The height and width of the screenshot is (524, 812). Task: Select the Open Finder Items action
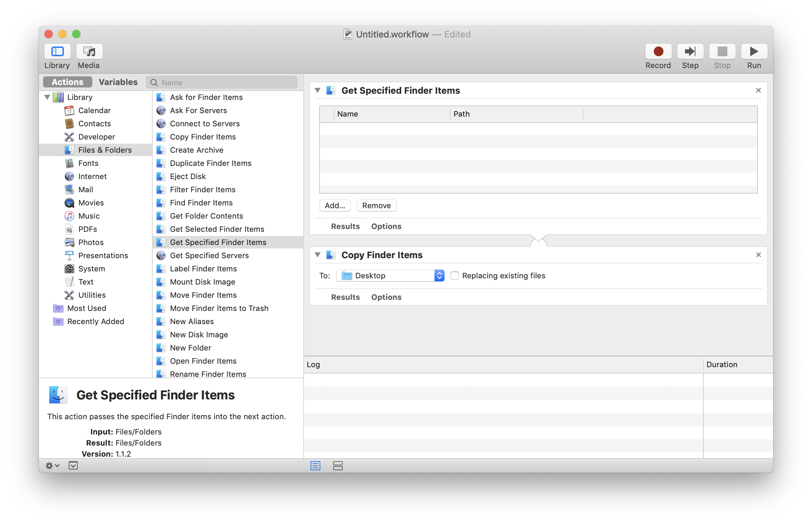228,361
